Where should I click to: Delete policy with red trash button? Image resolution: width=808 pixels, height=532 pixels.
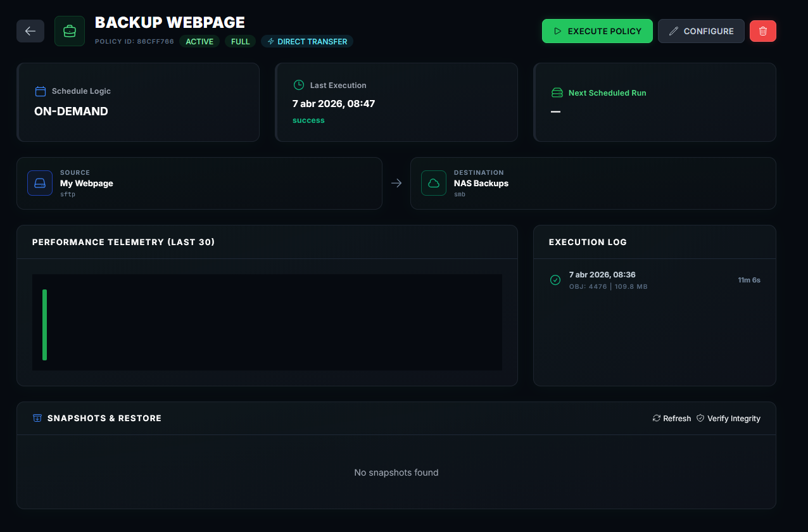763,31
